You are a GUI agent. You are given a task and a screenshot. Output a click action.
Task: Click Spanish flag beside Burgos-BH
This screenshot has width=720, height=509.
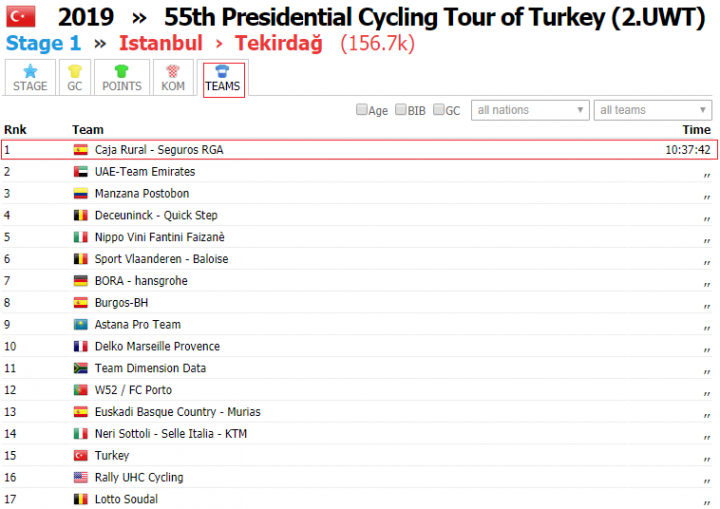(81, 303)
